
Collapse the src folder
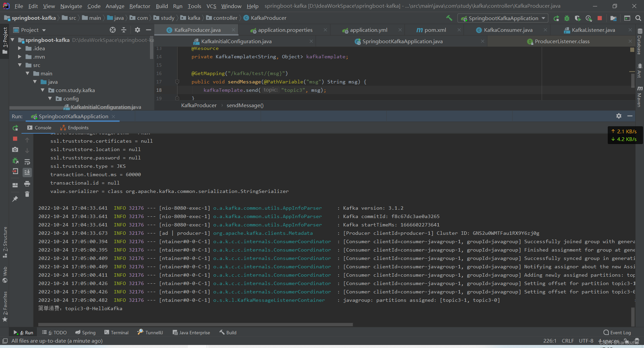(20, 65)
